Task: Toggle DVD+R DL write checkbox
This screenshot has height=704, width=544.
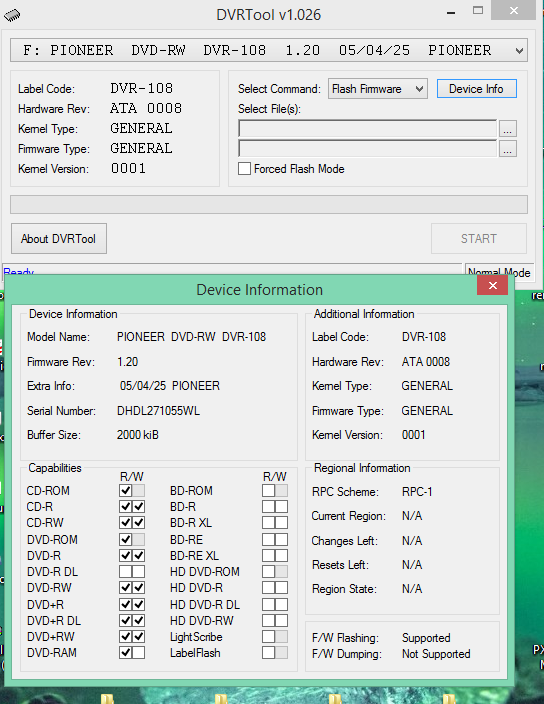Action: pyautogui.click(x=139, y=620)
